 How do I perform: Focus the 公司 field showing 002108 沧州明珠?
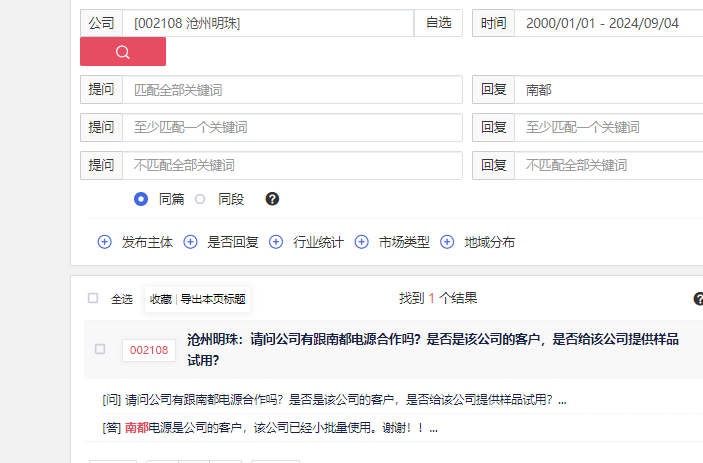pos(268,23)
